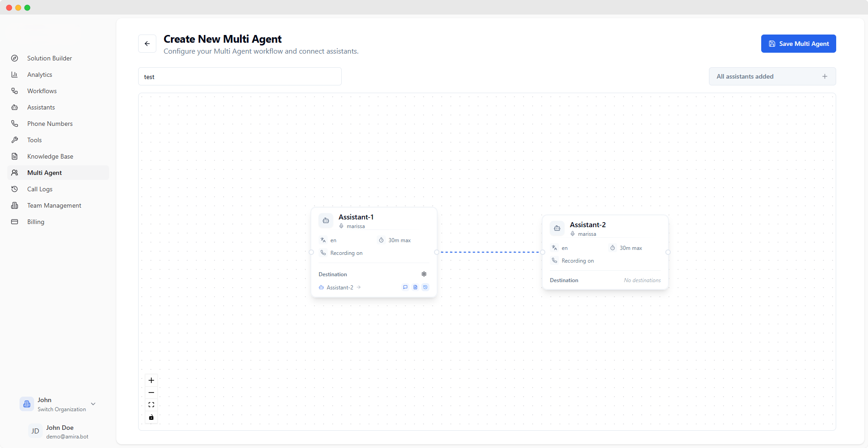Open the Phone Numbers section
Viewport: 868px width, 448px height.
click(x=50, y=123)
